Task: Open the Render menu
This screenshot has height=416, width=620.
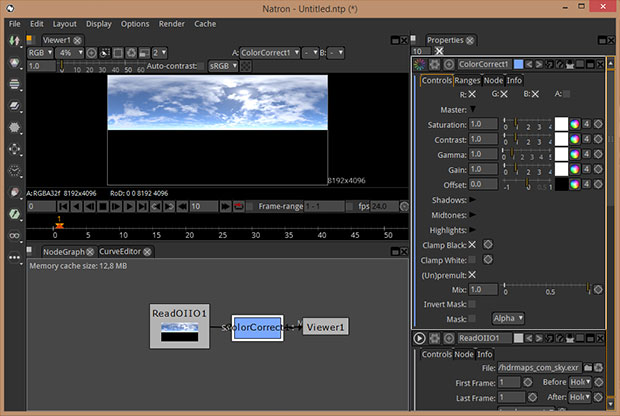Action: click(172, 24)
